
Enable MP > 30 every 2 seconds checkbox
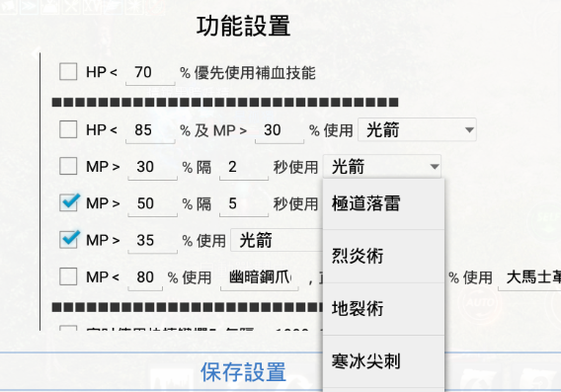(68, 166)
